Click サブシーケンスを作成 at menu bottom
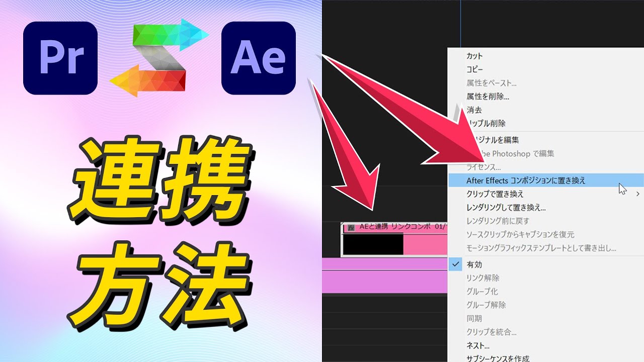Screen dimensions: 644x362 pos(498,358)
